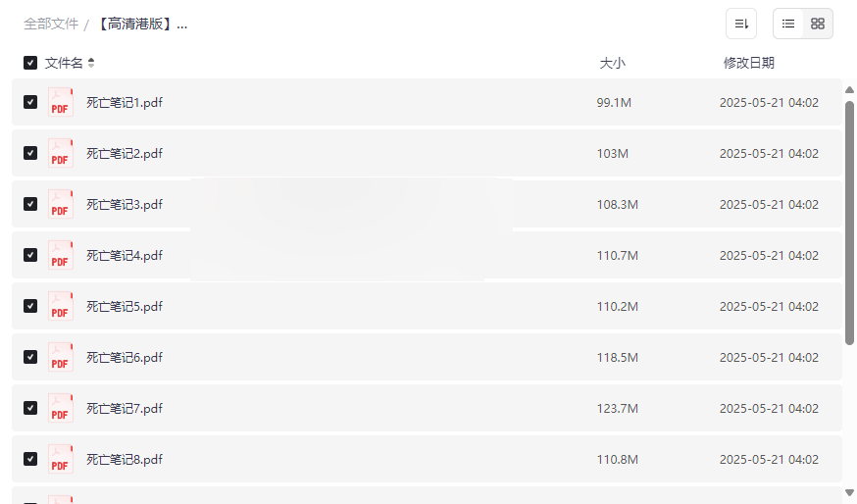
Task: Click the PDF icon for 死亡笔记7.pdf
Action: click(61, 408)
